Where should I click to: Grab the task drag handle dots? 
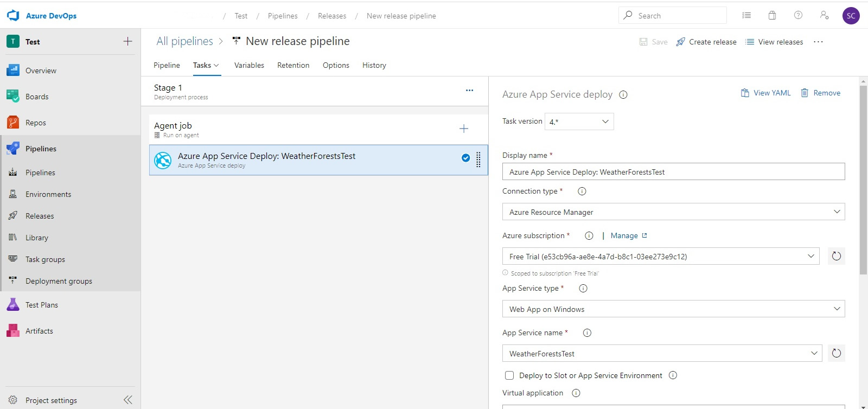[478, 159]
